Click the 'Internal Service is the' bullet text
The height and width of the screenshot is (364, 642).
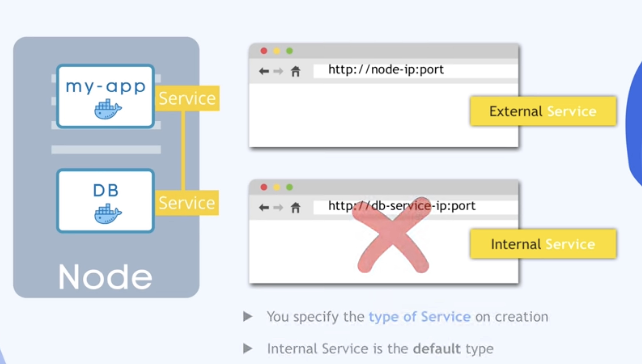coord(338,348)
